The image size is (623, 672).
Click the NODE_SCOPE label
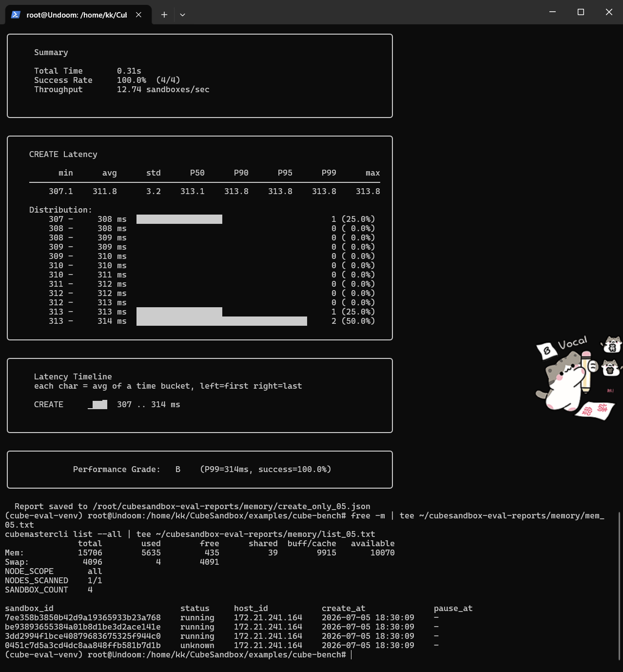pos(29,571)
